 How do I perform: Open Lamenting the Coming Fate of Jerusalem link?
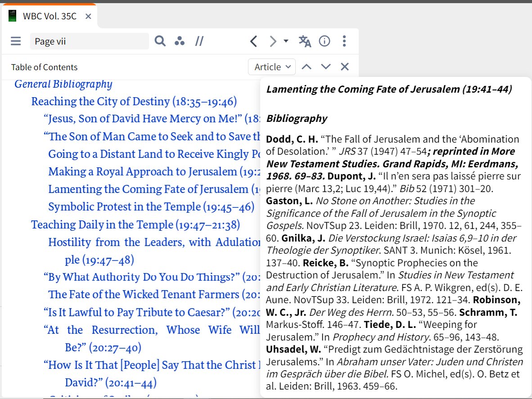point(154,189)
